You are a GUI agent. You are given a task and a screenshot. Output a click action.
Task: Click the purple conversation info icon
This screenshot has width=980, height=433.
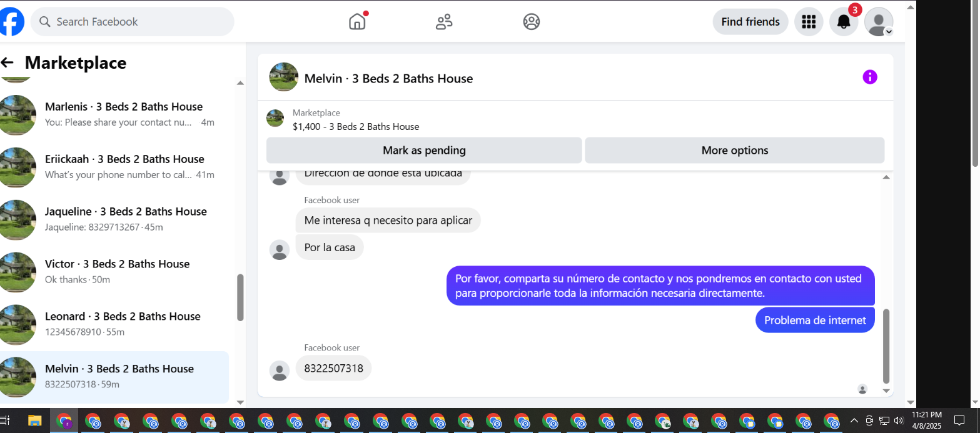[x=870, y=77]
